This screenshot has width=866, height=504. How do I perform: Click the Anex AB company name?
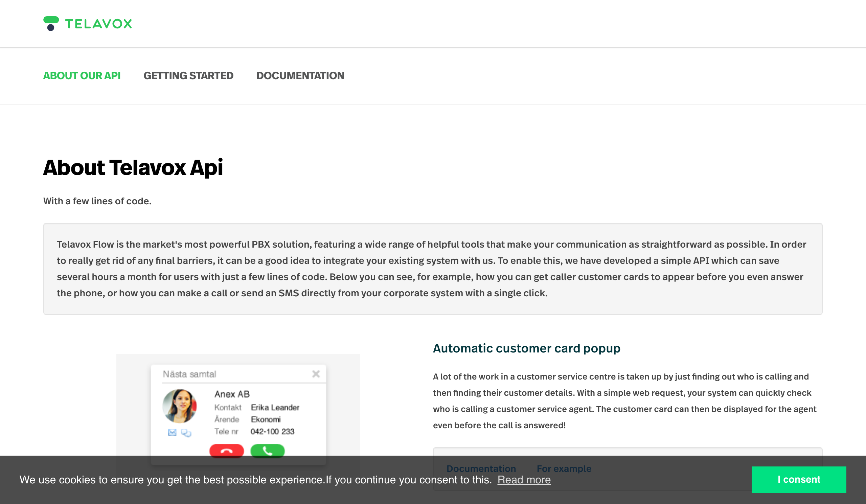pos(232,394)
